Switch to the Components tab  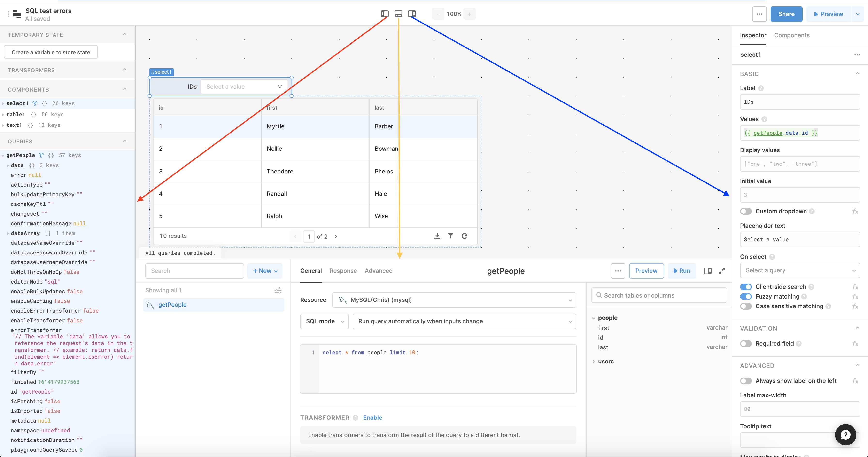tap(791, 35)
